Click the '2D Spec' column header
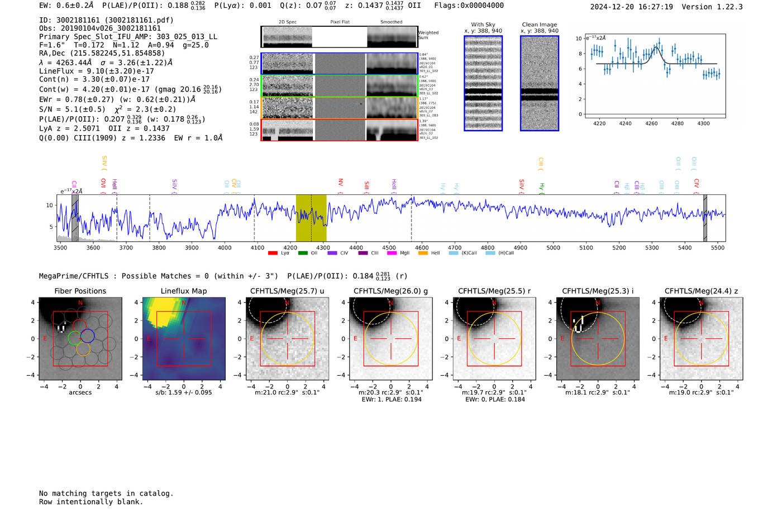 287,22
